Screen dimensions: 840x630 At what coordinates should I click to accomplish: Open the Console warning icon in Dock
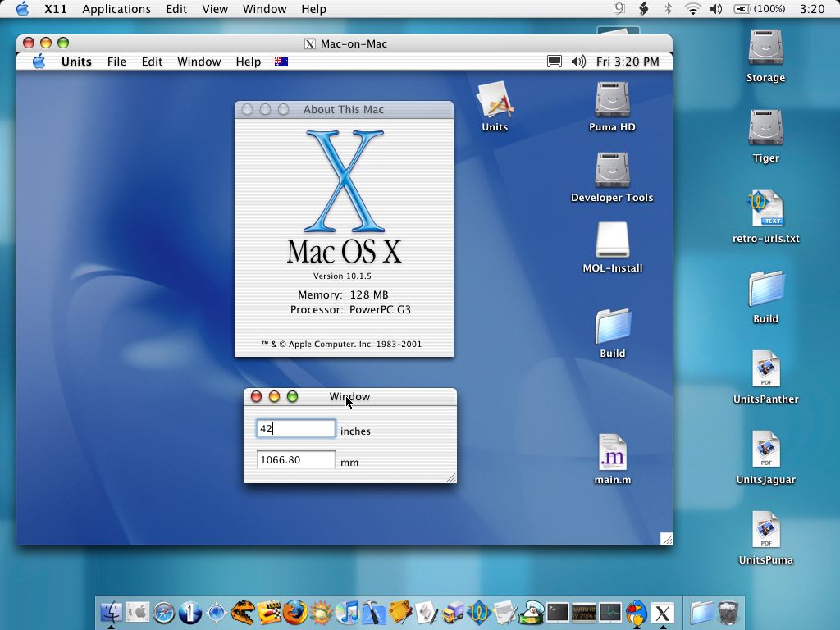pyautogui.click(x=584, y=612)
